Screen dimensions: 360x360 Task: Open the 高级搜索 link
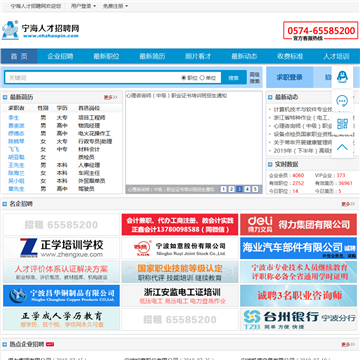(x=255, y=78)
